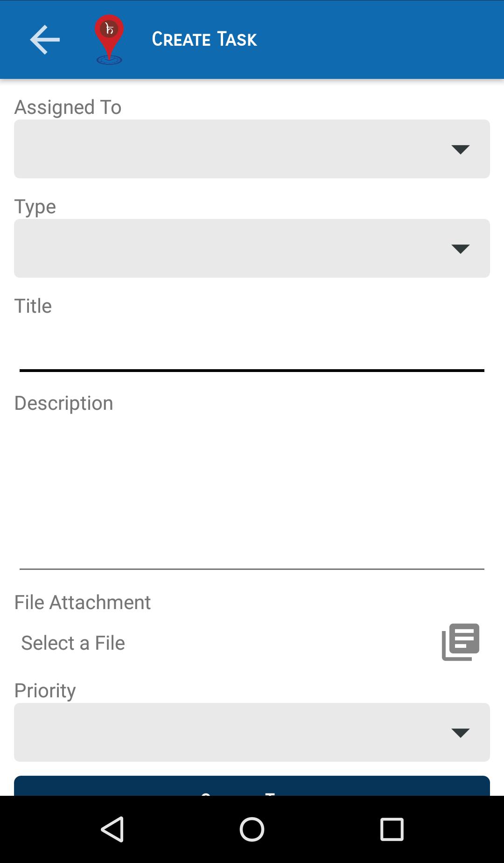This screenshot has width=504, height=863.
Task: Tap the file attachment browse icon
Action: point(461,642)
